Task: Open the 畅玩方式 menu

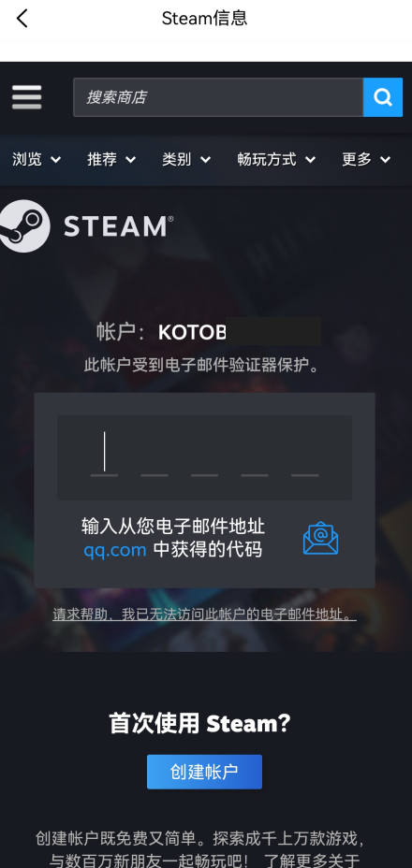Action: click(276, 159)
